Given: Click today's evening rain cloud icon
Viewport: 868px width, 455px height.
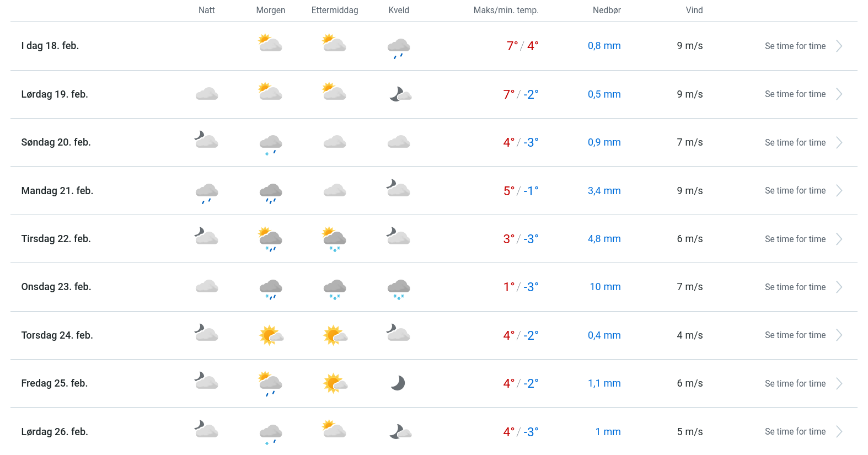Looking at the screenshot, I should coord(399,47).
